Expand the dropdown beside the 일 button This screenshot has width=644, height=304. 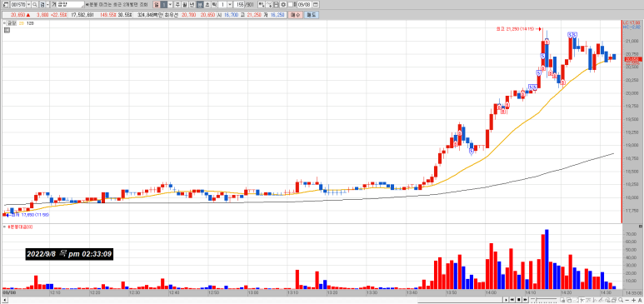[x=170, y=4]
